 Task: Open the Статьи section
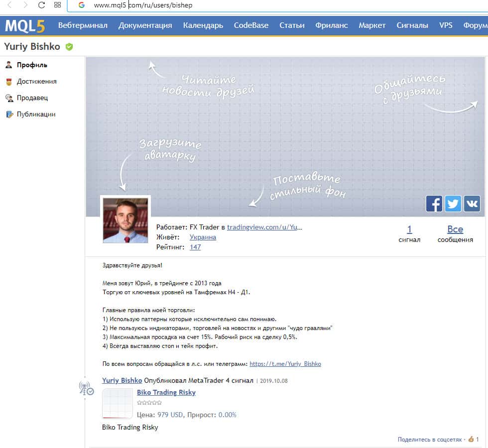tap(292, 25)
